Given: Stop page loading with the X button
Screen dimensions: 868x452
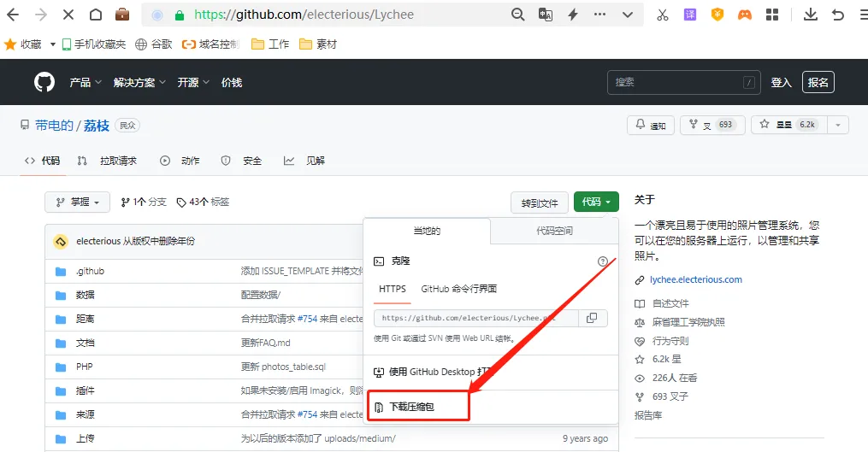Looking at the screenshot, I should tap(68, 15).
